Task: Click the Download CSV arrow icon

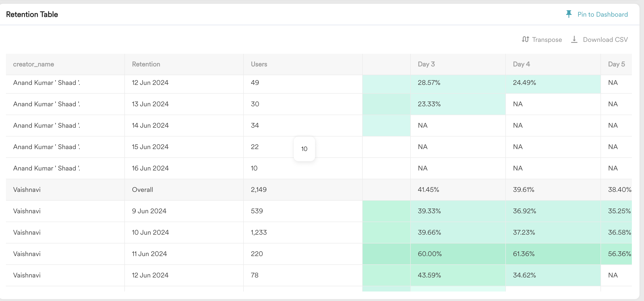Action: [574, 39]
